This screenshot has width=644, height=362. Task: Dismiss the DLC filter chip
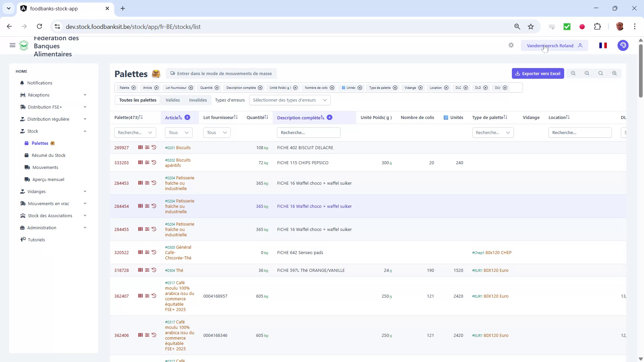pos(466,87)
